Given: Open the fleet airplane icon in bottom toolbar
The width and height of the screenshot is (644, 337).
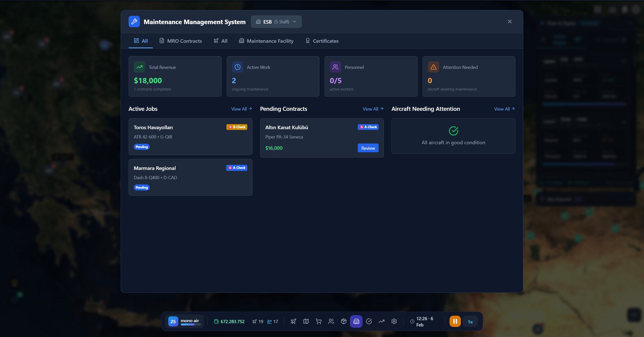Looking at the screenshot, I should click(x=293, y=322).
